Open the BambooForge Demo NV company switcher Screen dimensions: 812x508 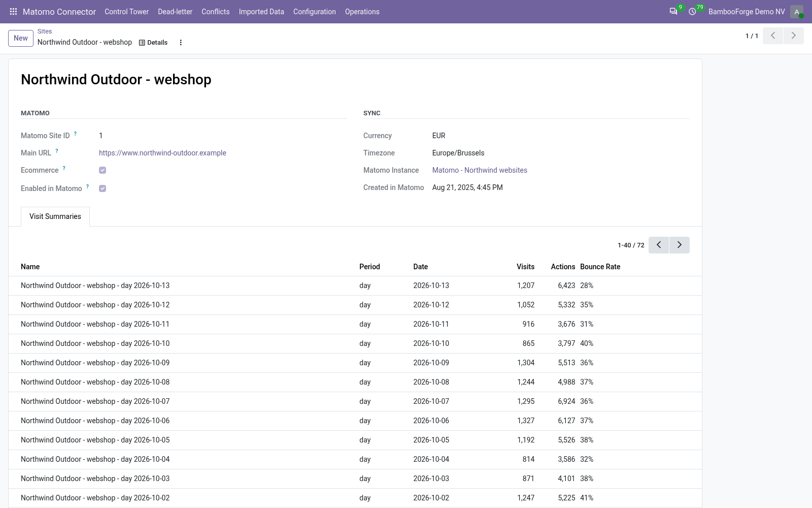tap(747, 12)
